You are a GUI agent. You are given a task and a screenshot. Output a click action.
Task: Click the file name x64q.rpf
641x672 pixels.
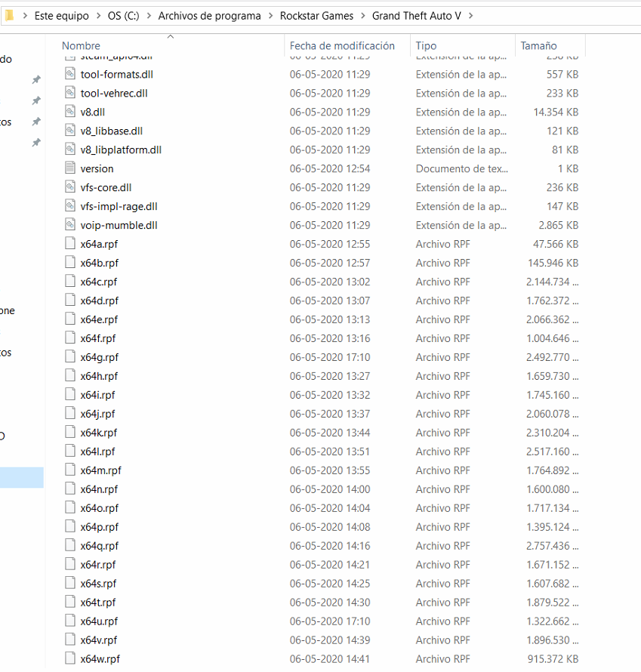(100, 546)
